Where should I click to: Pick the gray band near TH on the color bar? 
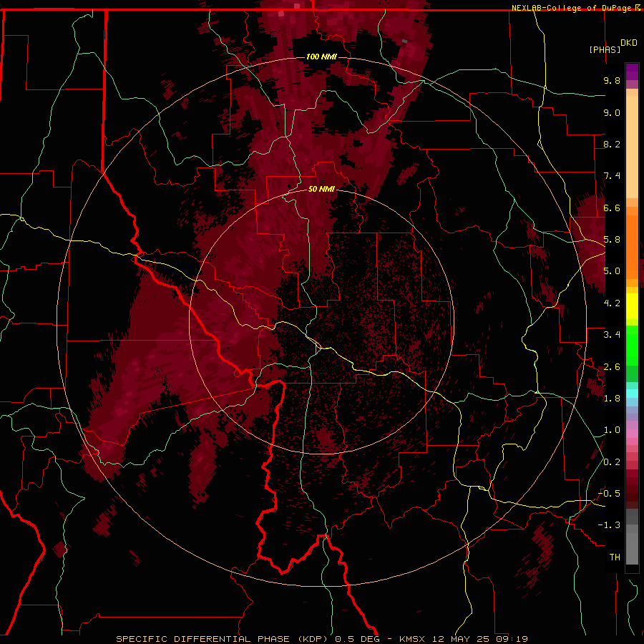(x=632, y=549)
